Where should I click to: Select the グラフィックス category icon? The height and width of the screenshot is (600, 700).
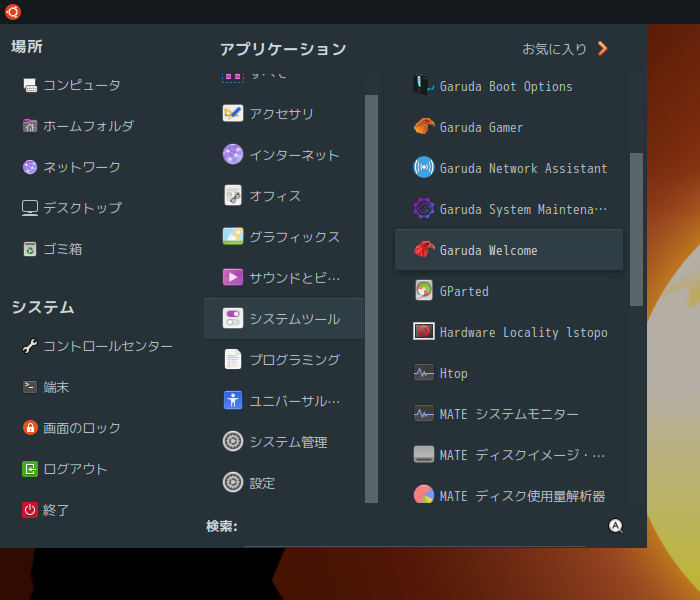point(233,236)
